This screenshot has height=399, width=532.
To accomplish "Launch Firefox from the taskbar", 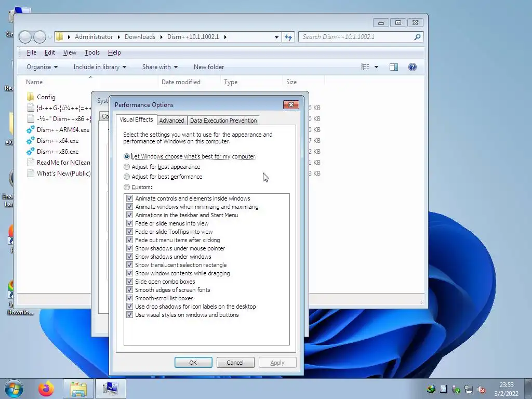I will pos(46,389).
